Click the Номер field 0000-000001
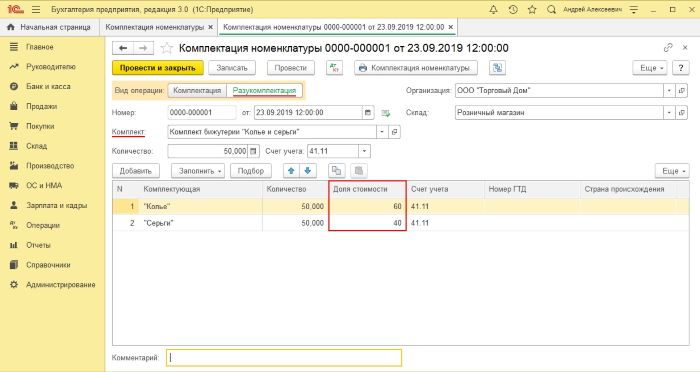 [x=202, y=113]
